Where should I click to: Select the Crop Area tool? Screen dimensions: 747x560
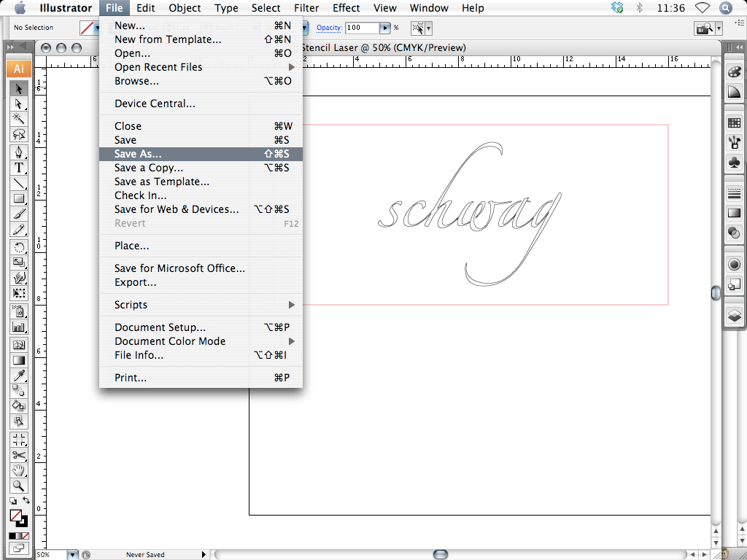18,439
